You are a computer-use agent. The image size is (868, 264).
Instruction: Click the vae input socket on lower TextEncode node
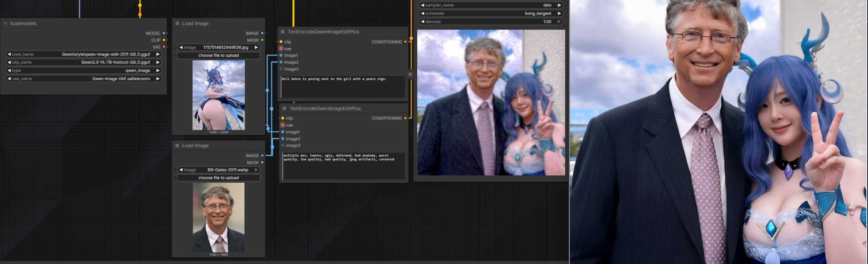(x=283, y=125)
